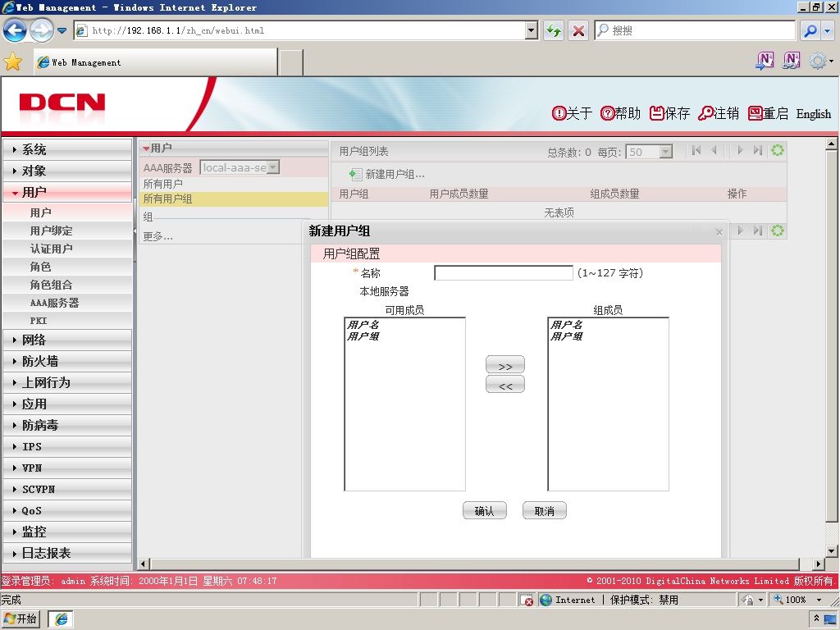Select 所有用户组 in user panel
This screenshot has width=840, height=630.
[234, 199]
